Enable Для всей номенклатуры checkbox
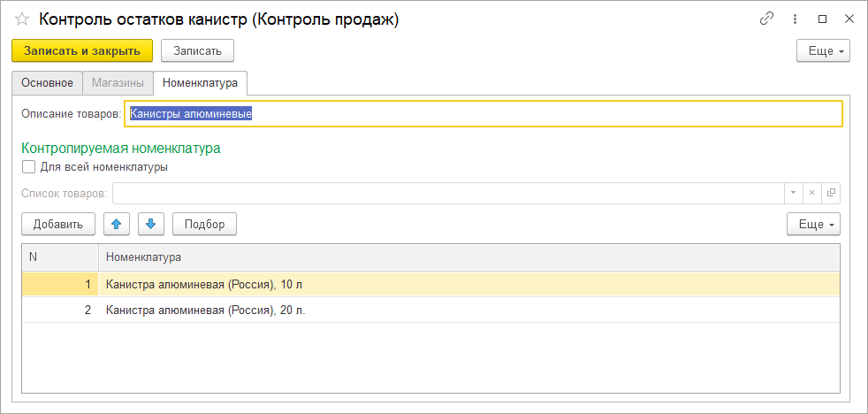Screen dimensions: 868x414 point(29,166)
